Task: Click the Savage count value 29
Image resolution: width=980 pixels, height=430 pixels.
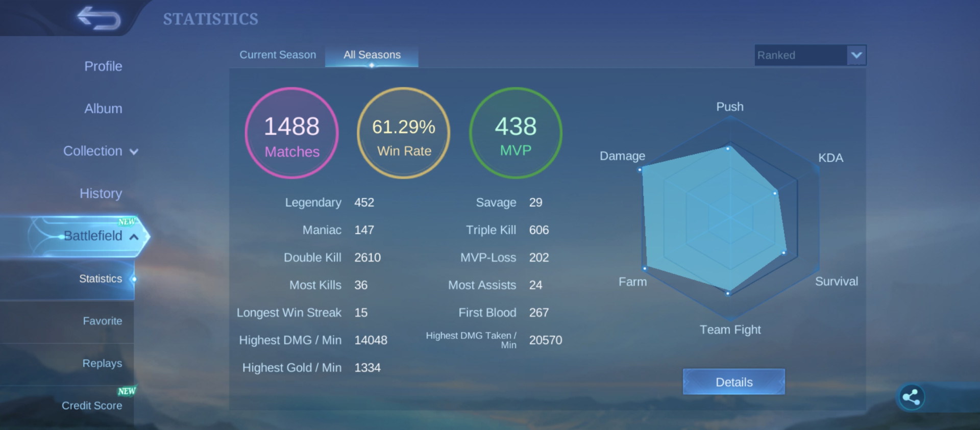Action: coord(536,203)
